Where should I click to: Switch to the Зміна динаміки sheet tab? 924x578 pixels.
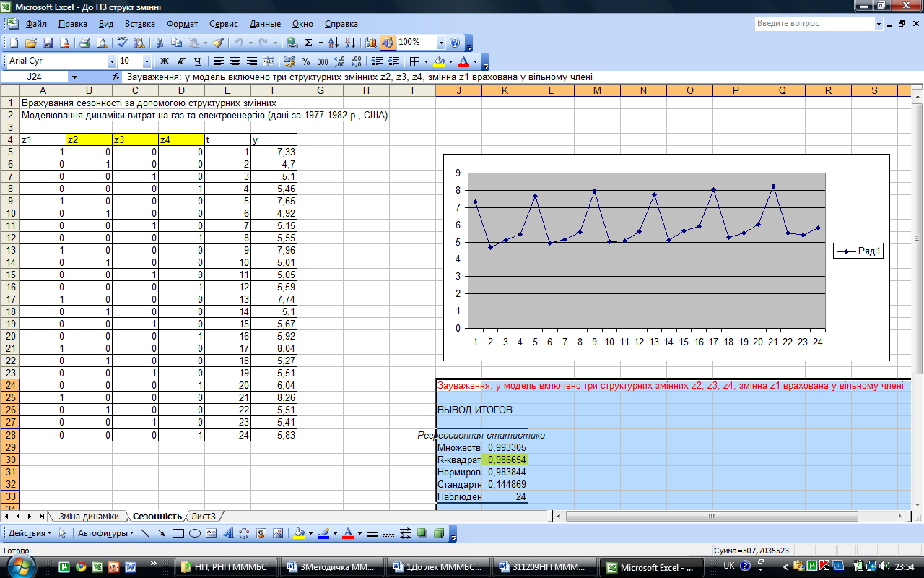pos(89,516)
